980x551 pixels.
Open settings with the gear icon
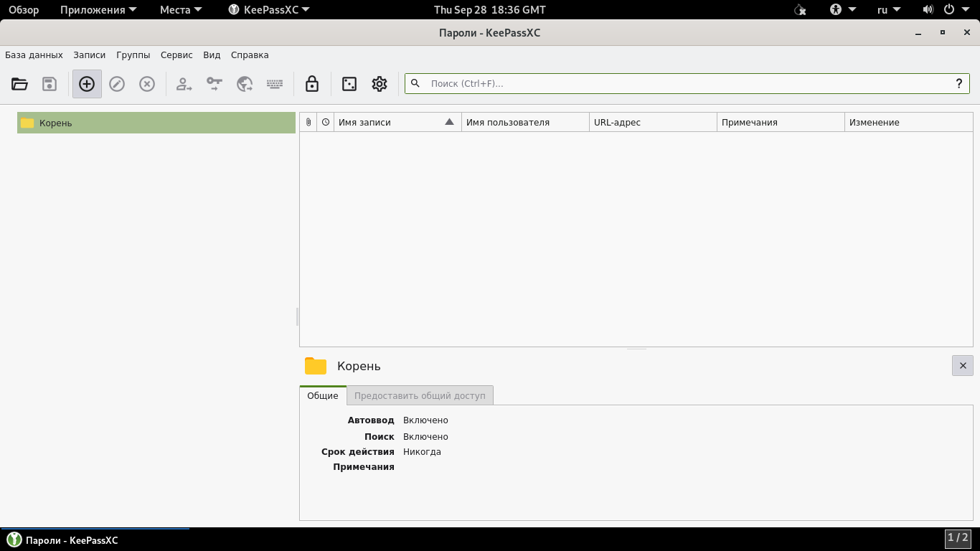click(380, 84)
